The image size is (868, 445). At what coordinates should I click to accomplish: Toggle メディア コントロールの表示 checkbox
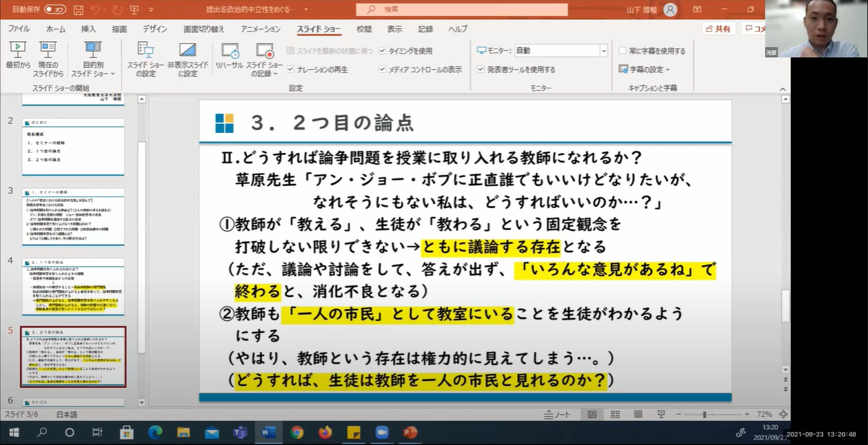pos(383,70)
